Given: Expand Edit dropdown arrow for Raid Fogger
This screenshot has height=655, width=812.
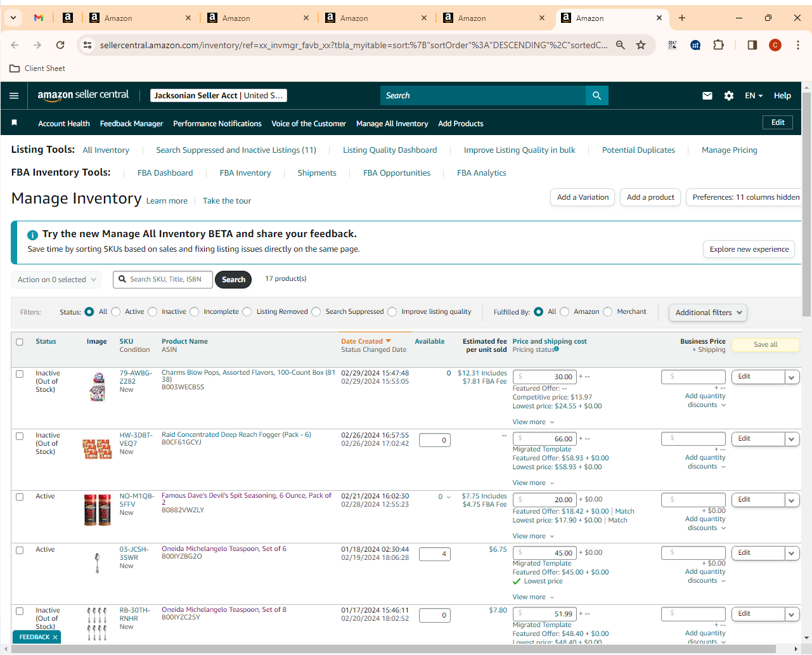Looking at the screenshot, I should coord(792,439).
